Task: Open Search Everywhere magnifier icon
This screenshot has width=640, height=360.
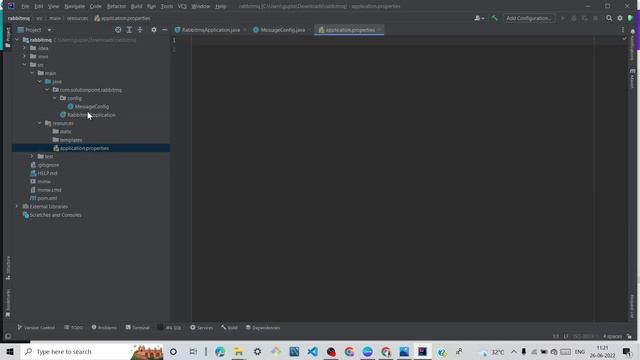Action: click(x=609, y=18)
